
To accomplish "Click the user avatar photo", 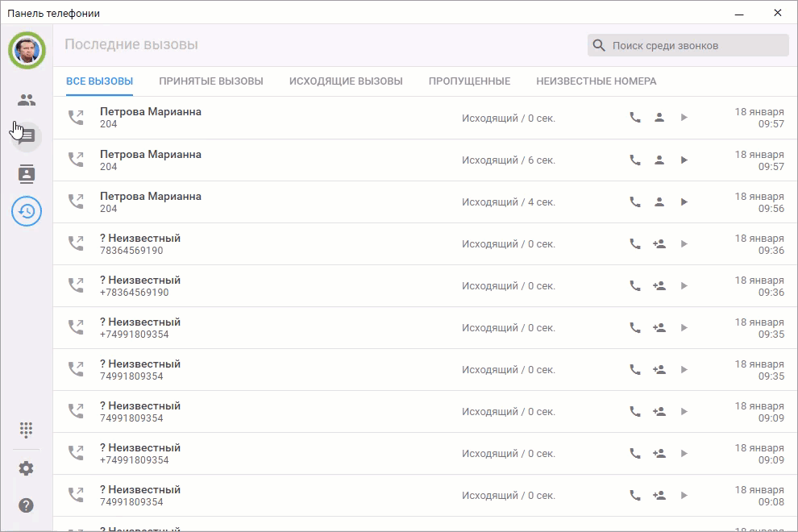I will (27, 50).
